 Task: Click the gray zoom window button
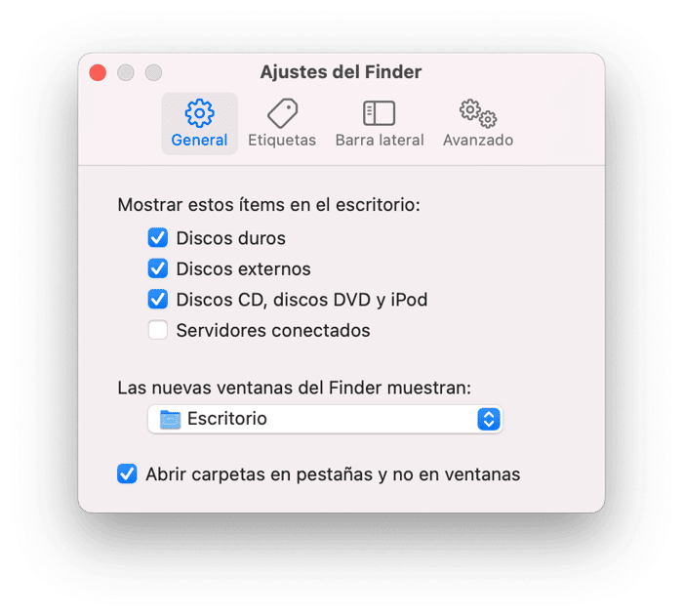pyautogui.click(x=153, y=72)
